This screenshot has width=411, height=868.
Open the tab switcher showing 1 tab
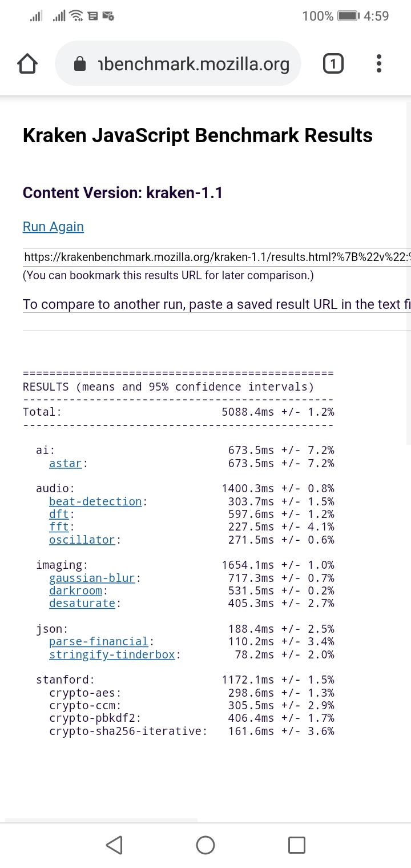click(x=333, y=64)
